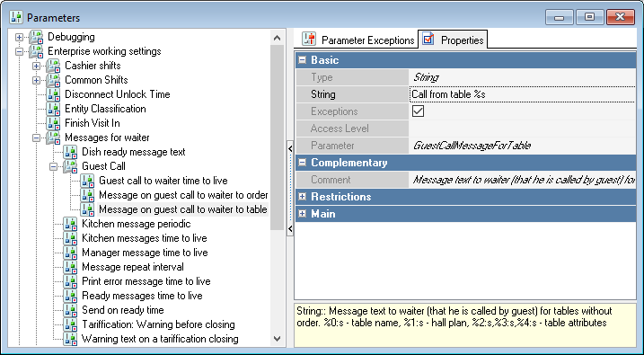Select Entity Classification tree item
This screenshot has height=355, width=644.
pyautogui.click(x=105, y=109)
